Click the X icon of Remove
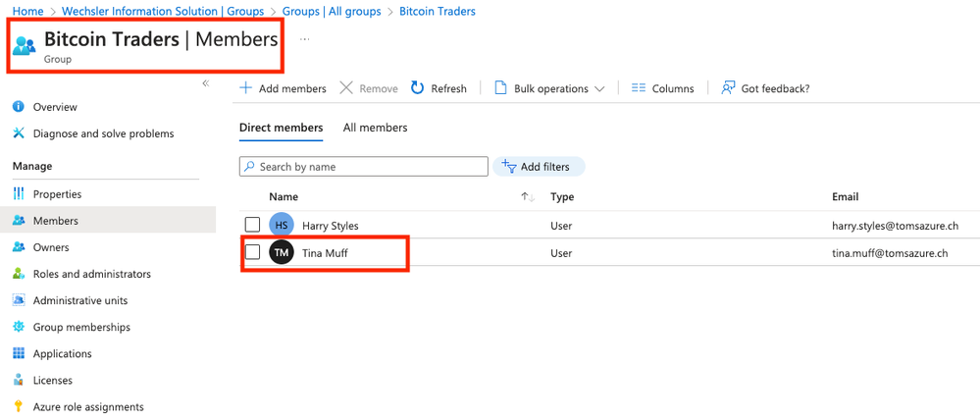 tap(346, 88)
